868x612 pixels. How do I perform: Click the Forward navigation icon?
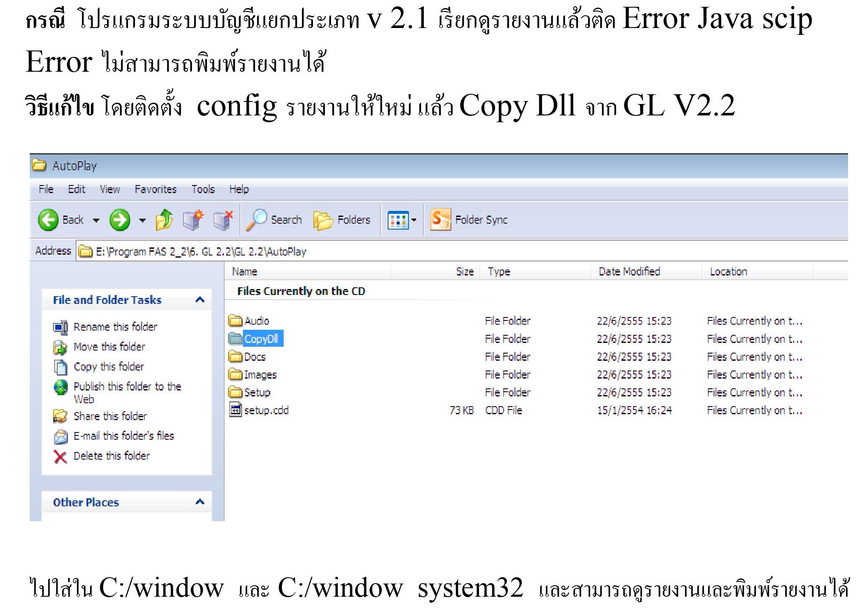click(x=120, y=220)
